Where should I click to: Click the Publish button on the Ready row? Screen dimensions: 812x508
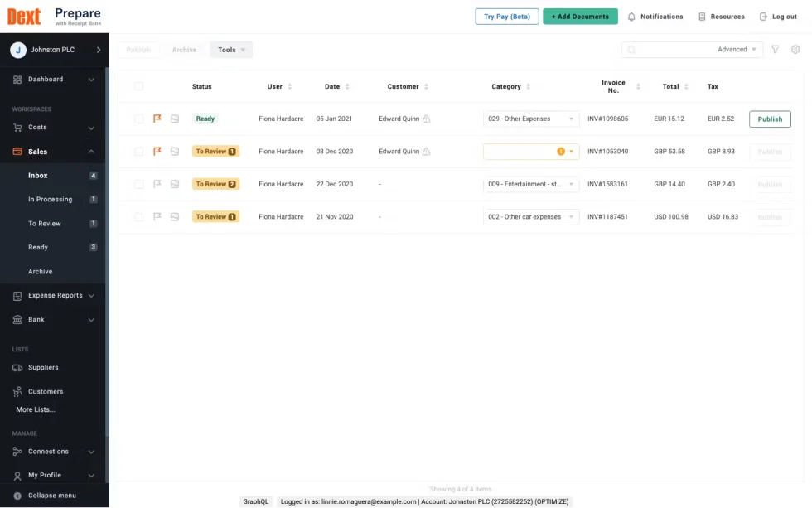pyautogui.click(x=769, y=118)
